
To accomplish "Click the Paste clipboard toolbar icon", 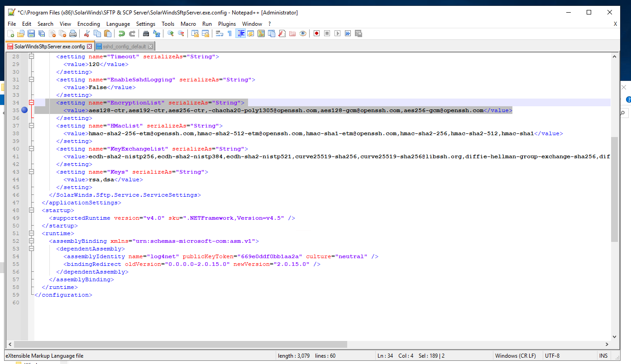I will coord(107,33).
